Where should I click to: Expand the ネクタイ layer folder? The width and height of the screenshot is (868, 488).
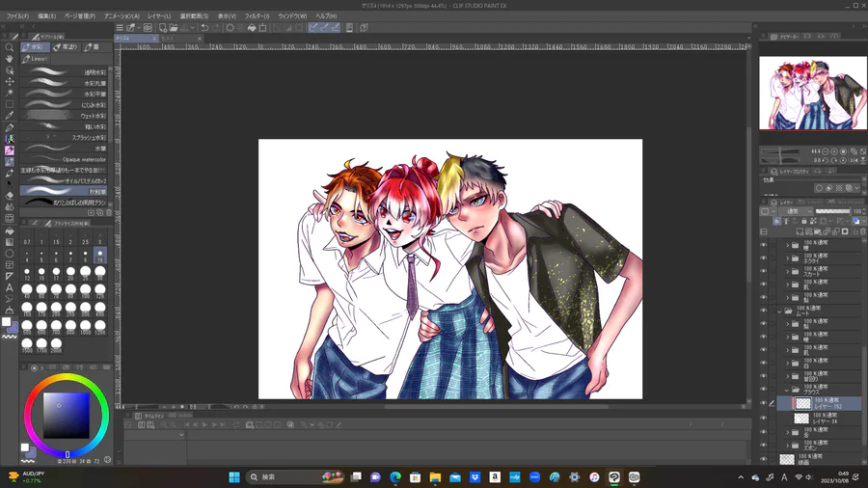pyautogui.click(x=788, y=258)
